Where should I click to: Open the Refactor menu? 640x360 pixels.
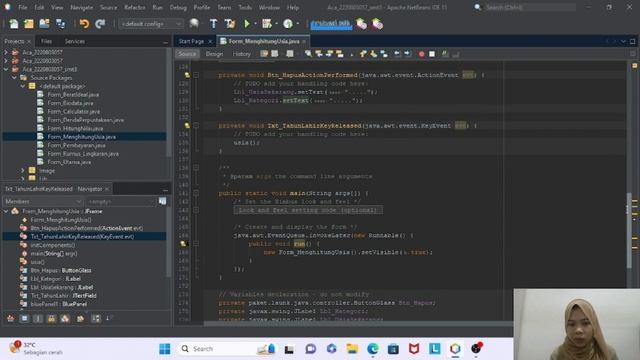(x=134, y=7)
